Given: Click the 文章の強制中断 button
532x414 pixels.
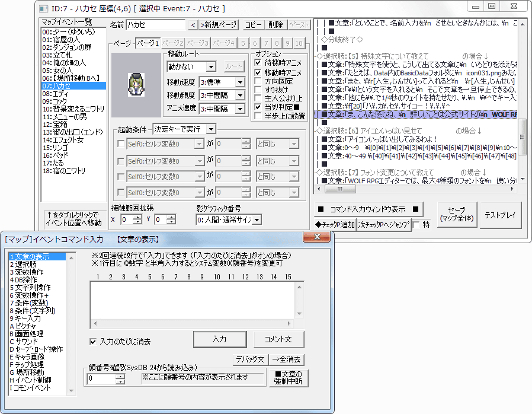Looking at the screenshot, I should coord(288,377).
